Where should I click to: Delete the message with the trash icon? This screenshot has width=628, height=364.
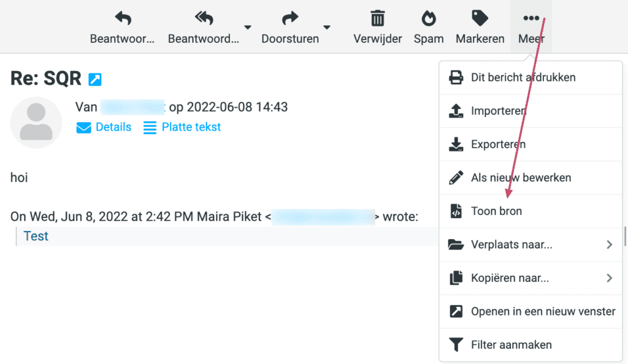click(x=378, y=19)
